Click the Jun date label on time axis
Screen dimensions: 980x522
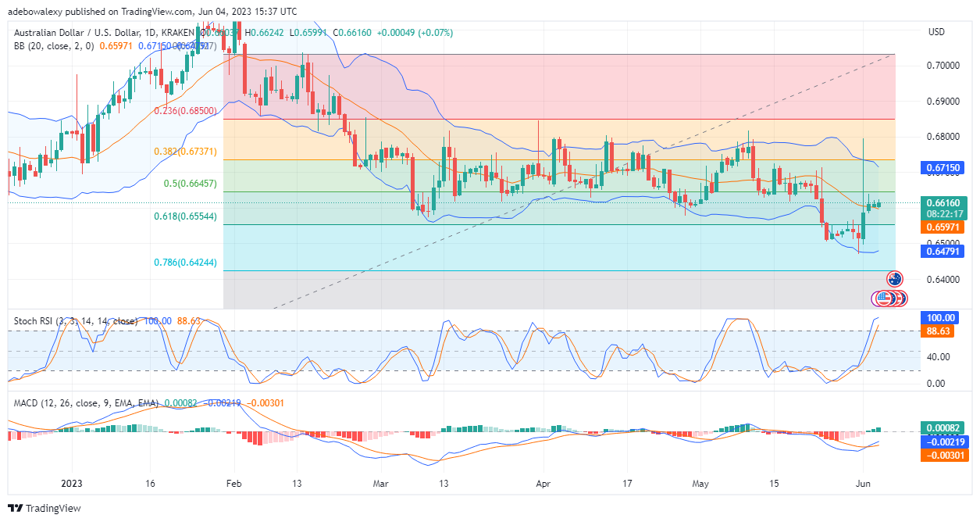(x=863, y=483)
